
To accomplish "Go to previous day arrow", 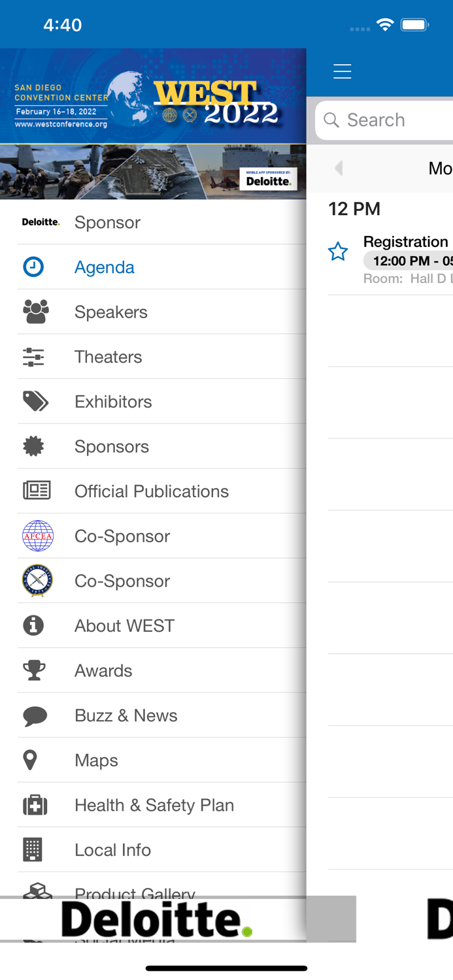I will pyautogui.click(x=339, y=169).
